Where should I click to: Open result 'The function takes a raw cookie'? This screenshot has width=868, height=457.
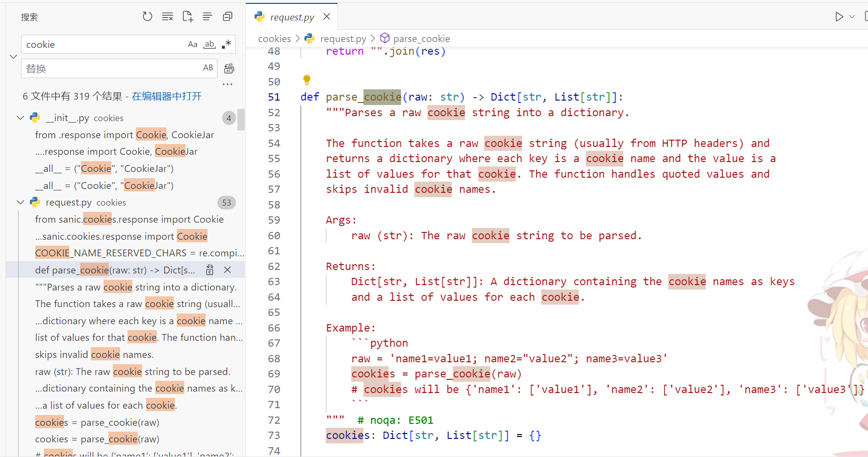coord(138,304)
